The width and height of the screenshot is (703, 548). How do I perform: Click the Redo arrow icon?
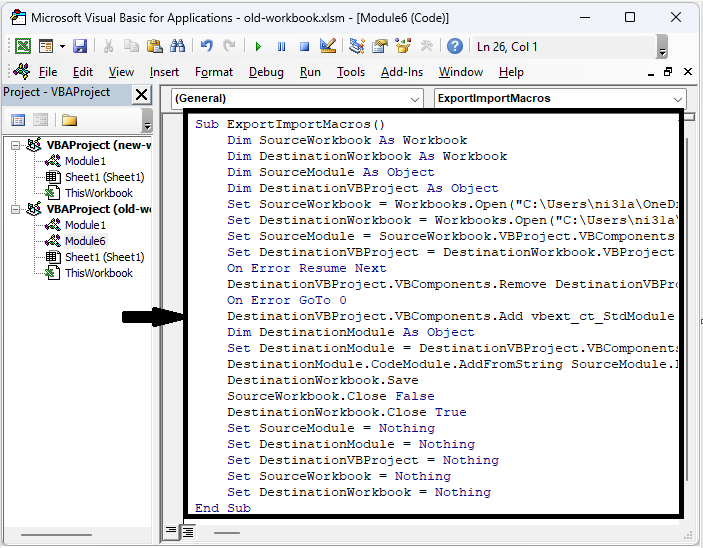[x=230, y=46]
